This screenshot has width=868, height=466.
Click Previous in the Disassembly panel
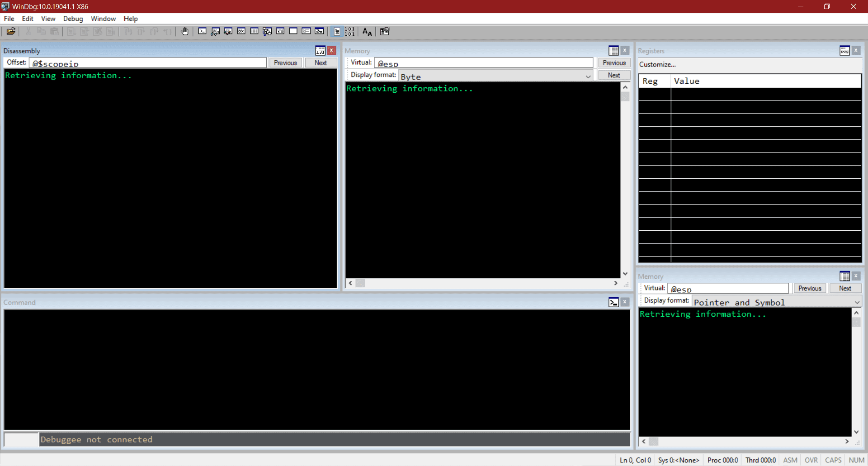285,63
